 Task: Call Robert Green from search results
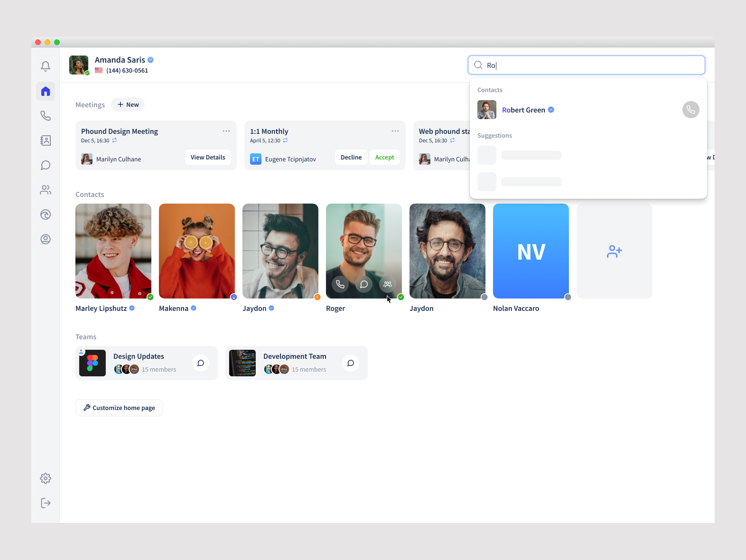691,110
